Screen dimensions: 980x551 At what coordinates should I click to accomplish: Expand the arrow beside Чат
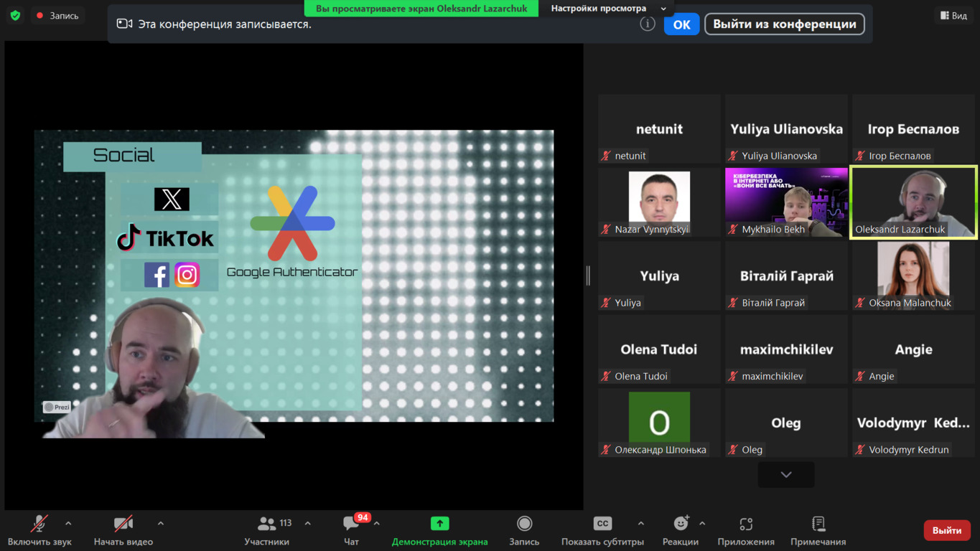pyautogui.click(x=377, y=524)
